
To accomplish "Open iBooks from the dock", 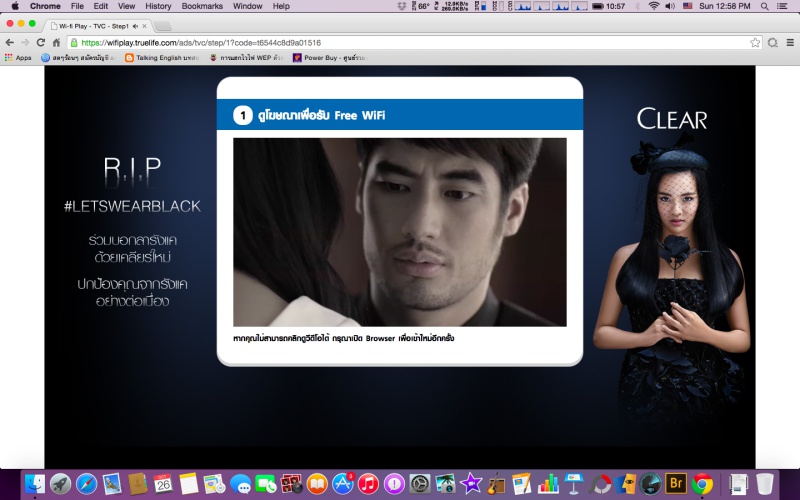I will 317,484.
